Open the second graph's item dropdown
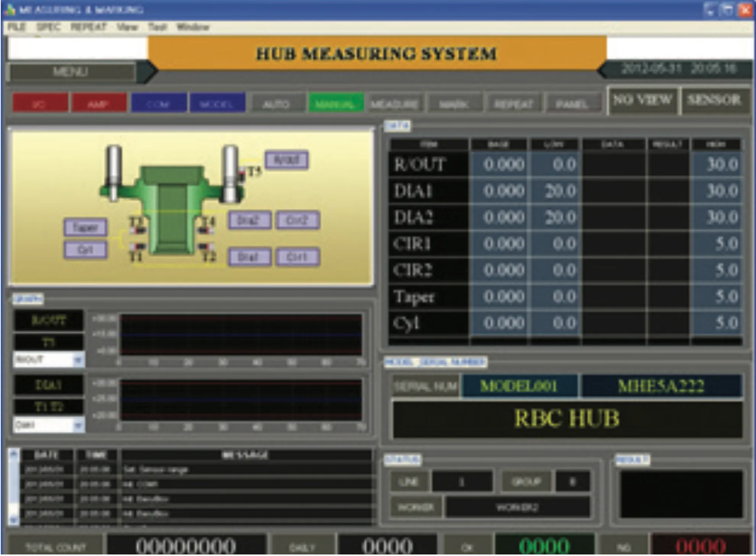Viewport: 756px width, 556px height. 78,425
